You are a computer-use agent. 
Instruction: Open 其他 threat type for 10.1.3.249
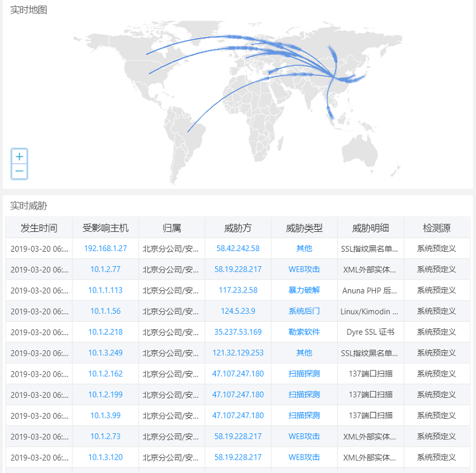pyautogui.click(x=304, y=353)
